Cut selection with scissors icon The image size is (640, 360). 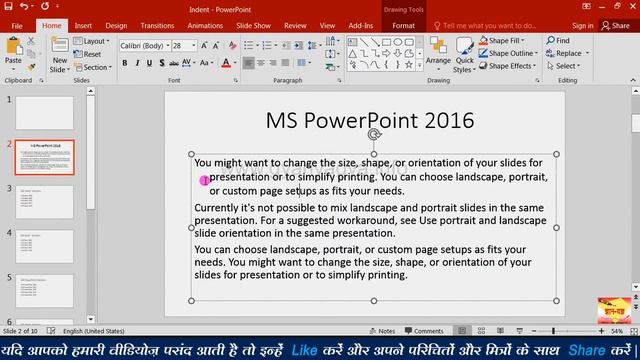click(x=31, y=41)
